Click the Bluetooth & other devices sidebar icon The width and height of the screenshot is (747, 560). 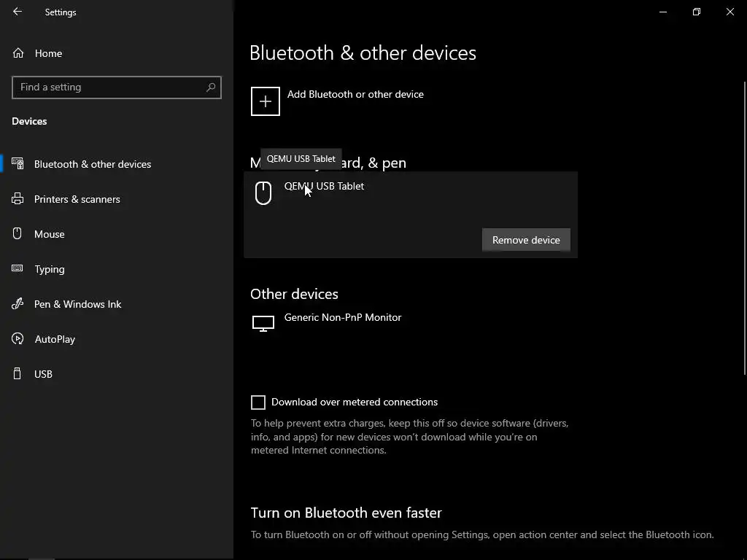pos(18,164)
